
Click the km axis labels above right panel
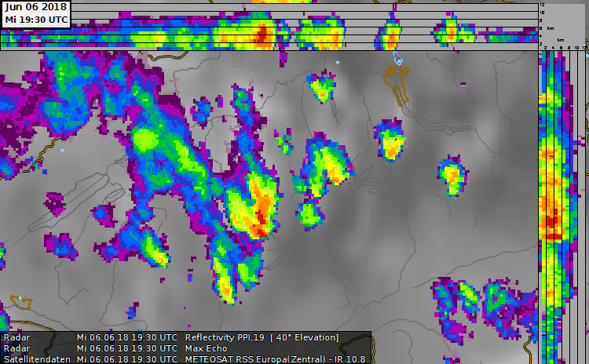coord(562,48)
